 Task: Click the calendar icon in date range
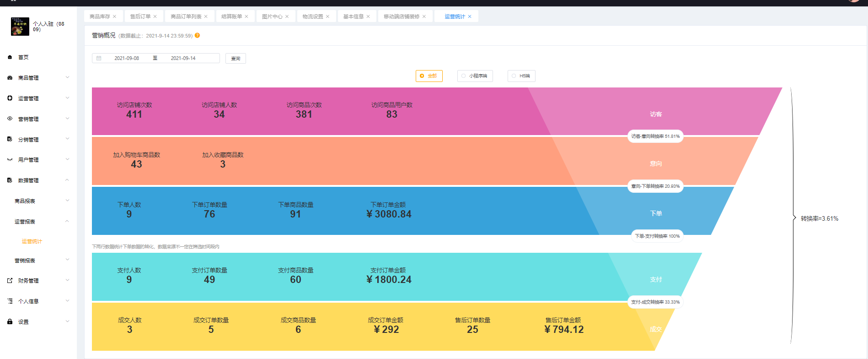99,58
